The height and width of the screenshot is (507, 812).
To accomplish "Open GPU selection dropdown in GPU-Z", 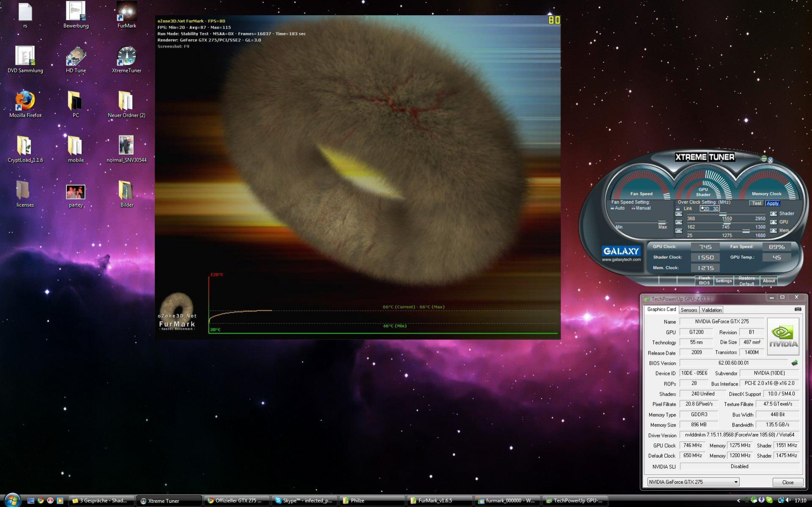I will [693, 482].
